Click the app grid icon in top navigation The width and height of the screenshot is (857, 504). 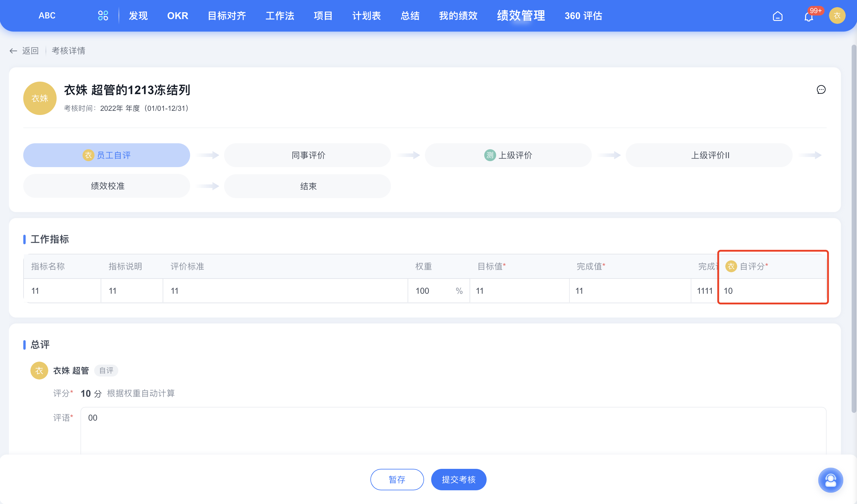click(x=102, y=15)
